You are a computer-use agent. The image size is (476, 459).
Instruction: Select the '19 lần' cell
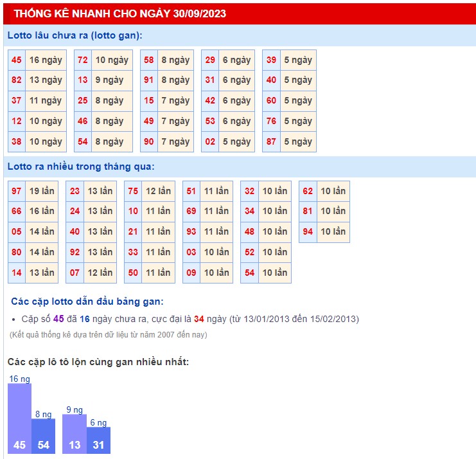coord(42,191)
